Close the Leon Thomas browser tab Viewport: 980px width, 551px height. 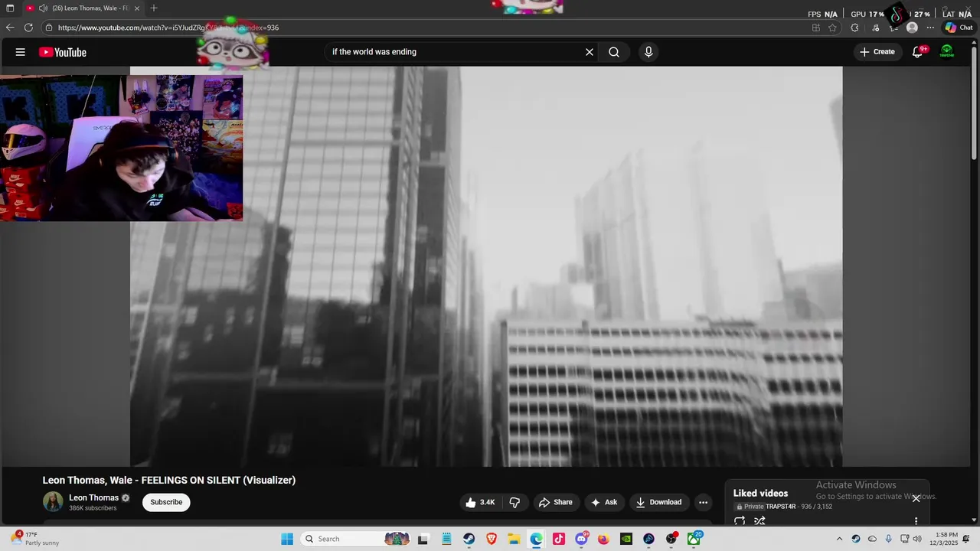click(137, 8)
